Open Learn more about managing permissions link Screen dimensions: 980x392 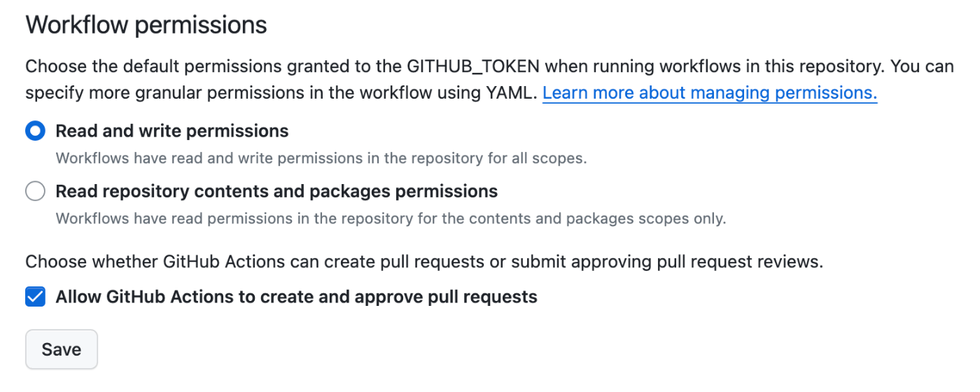710,92
